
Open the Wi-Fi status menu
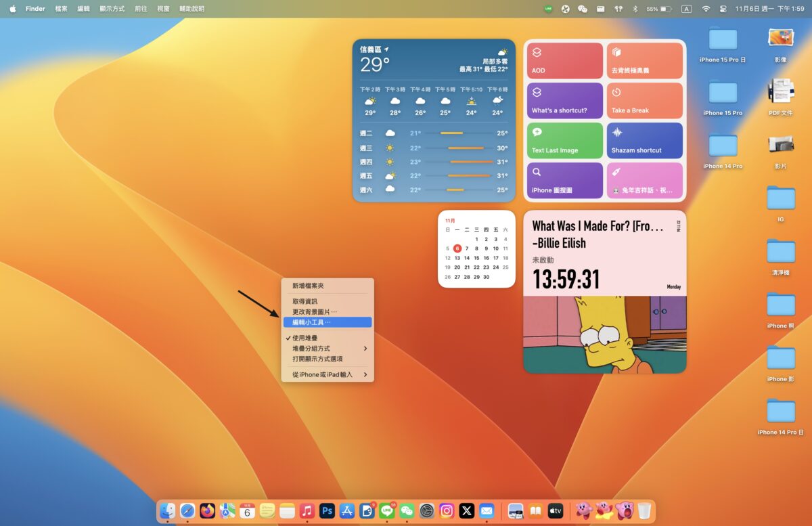(x=706, y=9)
